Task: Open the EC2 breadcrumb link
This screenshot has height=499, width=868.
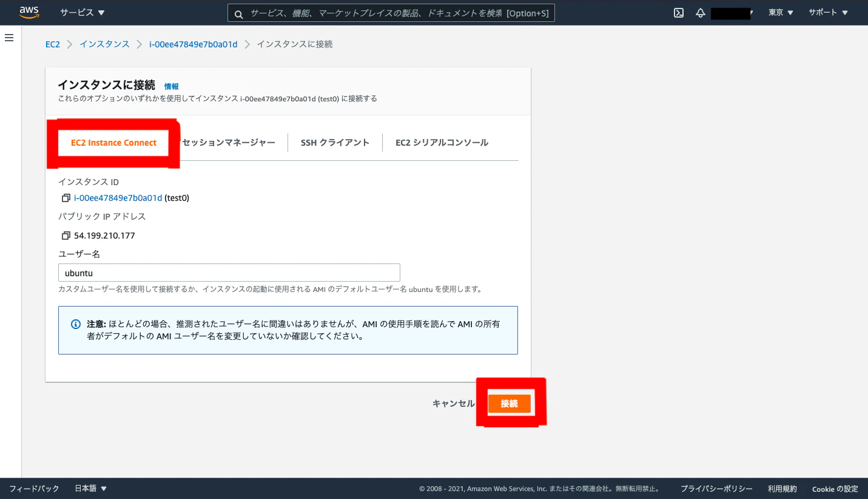Action: point(53,44)
